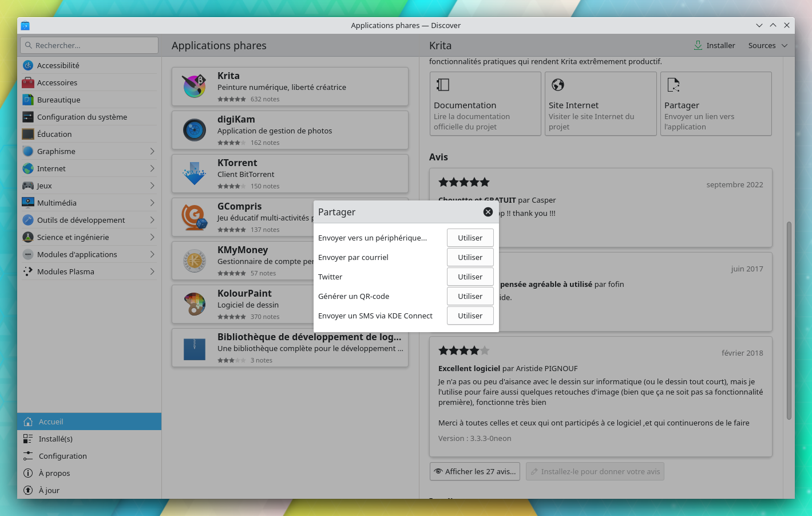Expand the Science et ingénierie arrow
This screenshot has width=812, height=516.
coord(152,237)
